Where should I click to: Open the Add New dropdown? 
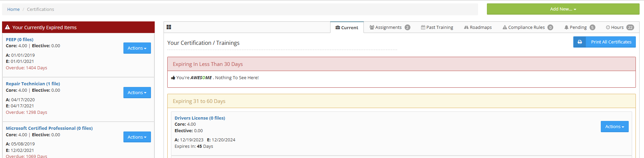(563, 9)
